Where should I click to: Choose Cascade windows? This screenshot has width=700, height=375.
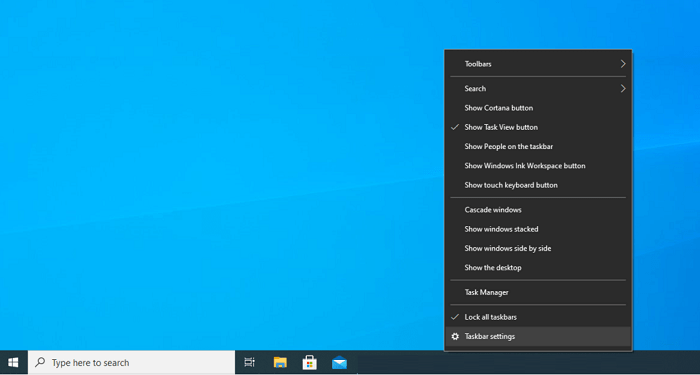(x=538, y=210)
